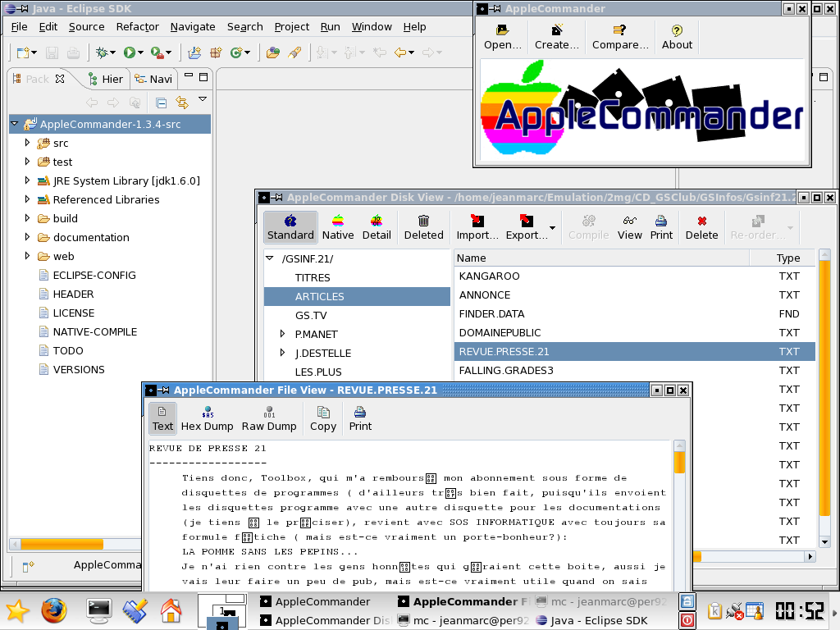
Task: Expand the src folder in Package Explorer
Action: [27, 143]
